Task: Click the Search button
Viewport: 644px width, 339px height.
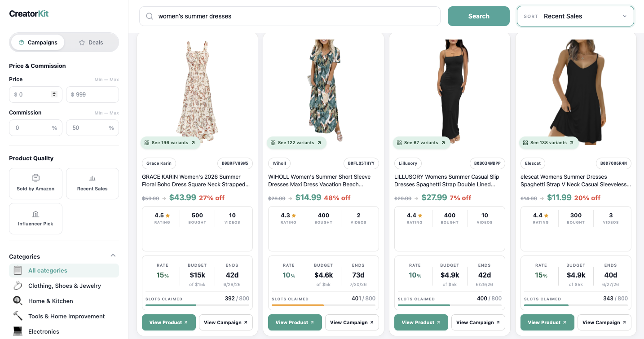Action: (x=479, y=16)
